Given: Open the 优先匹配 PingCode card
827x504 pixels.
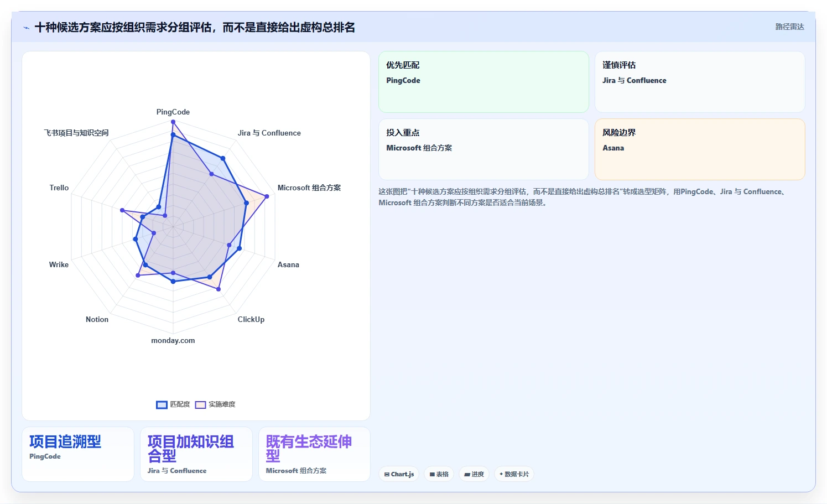Looking at the screenshot, I should click(483, 82).
